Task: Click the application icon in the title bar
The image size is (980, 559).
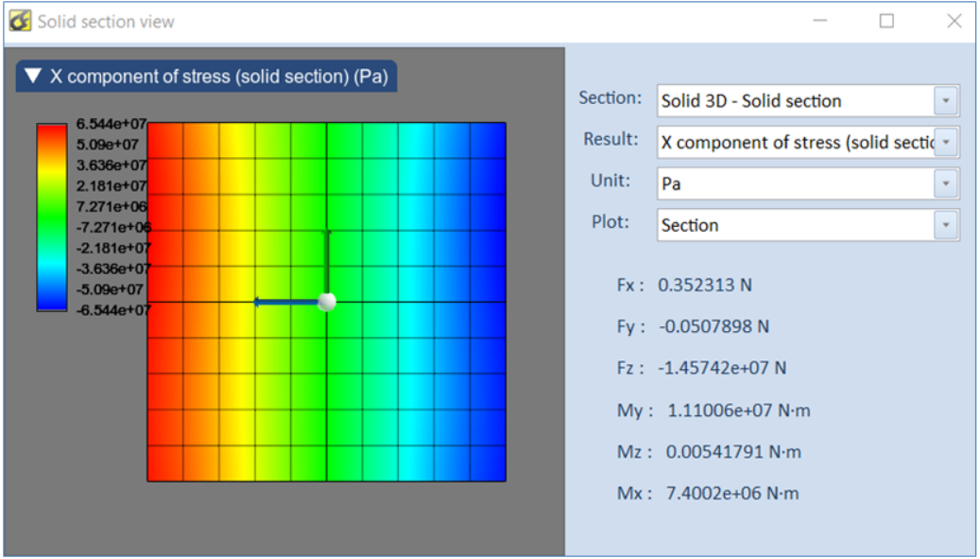Action: click(x=20, y=21)
